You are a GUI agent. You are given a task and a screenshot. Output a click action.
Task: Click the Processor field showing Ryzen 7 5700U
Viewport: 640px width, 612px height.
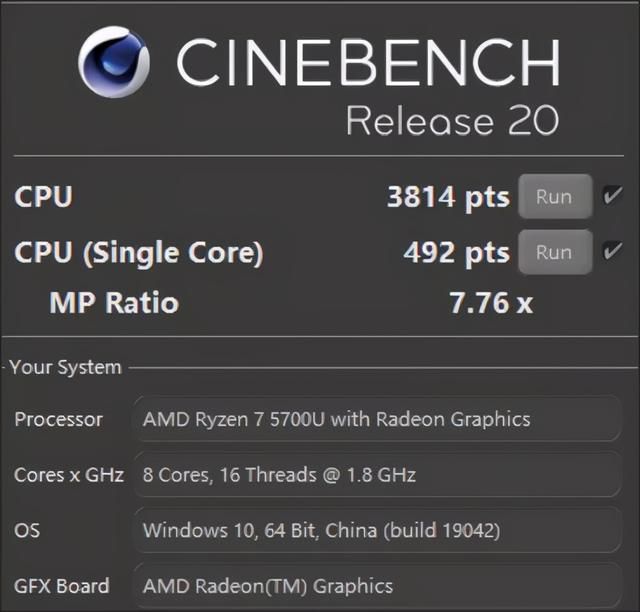click(378, 419)
